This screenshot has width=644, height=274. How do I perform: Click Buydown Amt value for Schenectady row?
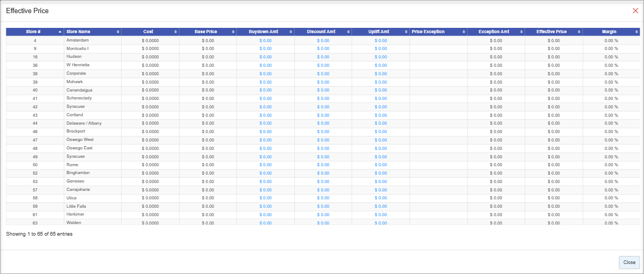[265, 98]
